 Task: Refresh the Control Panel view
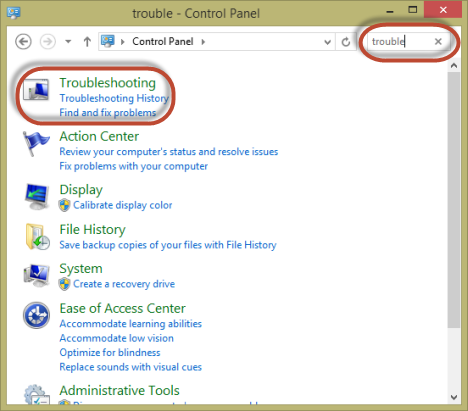(346, 42)
